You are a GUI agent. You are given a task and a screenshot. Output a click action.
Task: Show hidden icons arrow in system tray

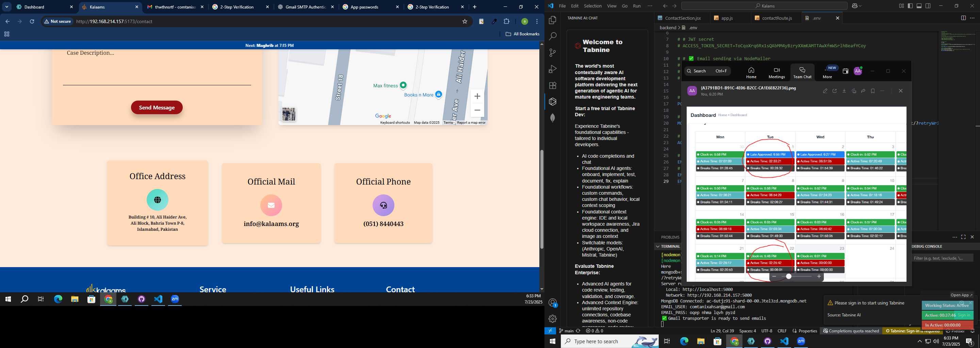click(x=919, y=342)
